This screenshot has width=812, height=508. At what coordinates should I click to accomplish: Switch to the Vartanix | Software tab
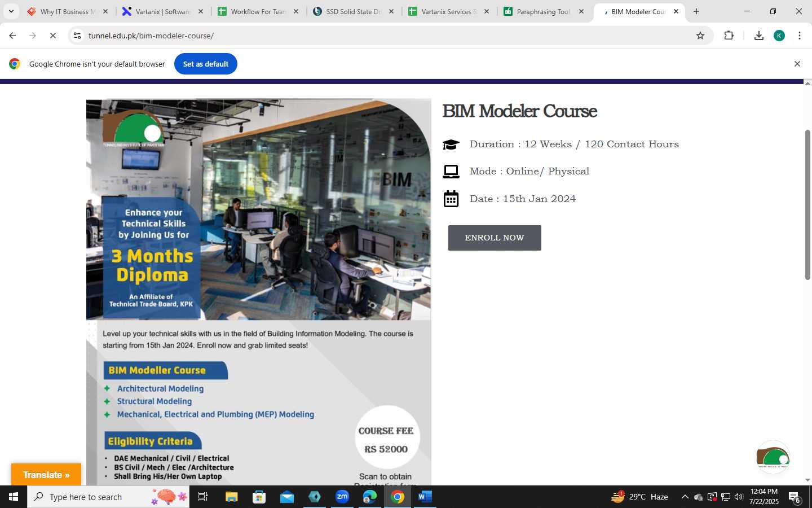(162, 11)
